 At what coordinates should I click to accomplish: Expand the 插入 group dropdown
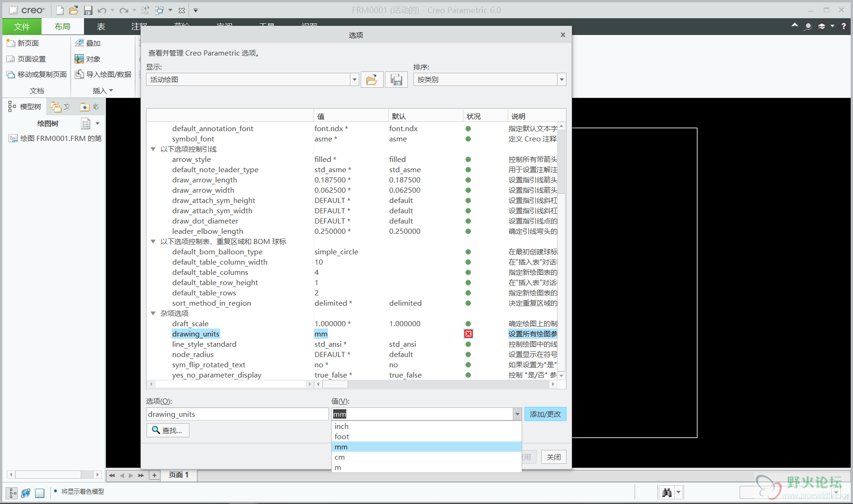point(103,91)
